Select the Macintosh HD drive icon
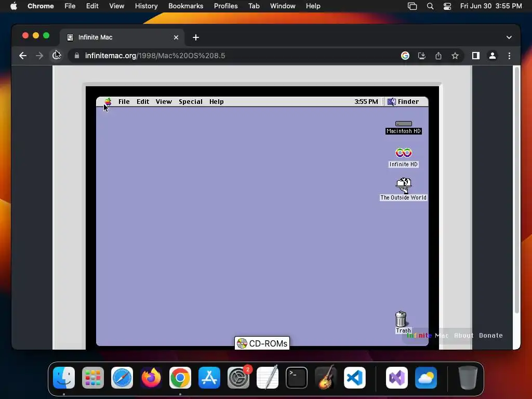Screen dimensions: 532x399 403,127
